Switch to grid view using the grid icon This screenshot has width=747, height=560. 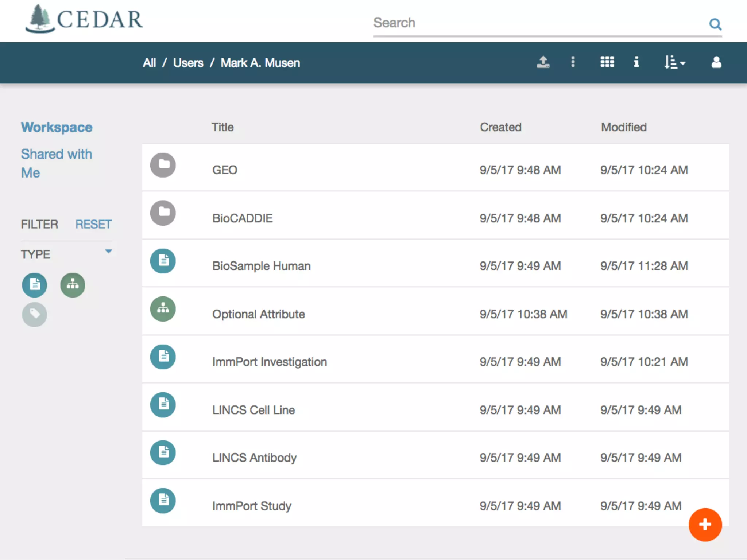(x=607, y=62)
